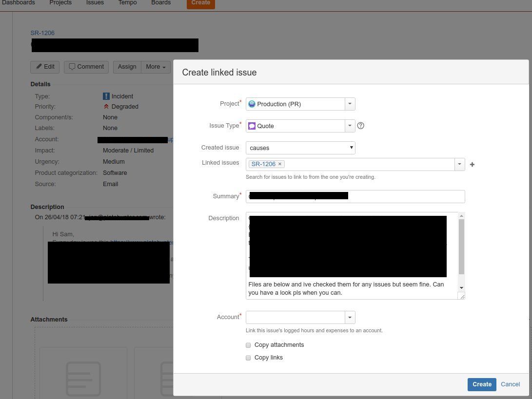Expand the Project dropdown arrow
Image resolution: width=532 pixels, height=399 pixels.
coord(350,104)
